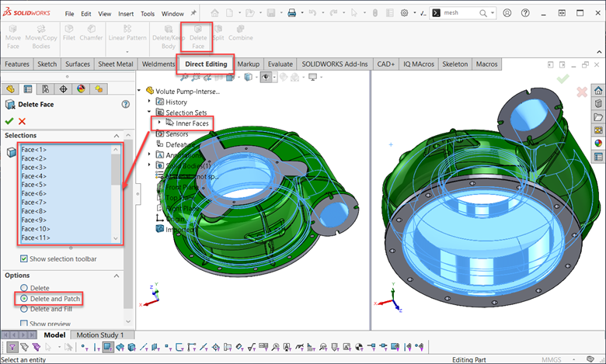Select the Delete and Fill option

(x=24, y=309)
